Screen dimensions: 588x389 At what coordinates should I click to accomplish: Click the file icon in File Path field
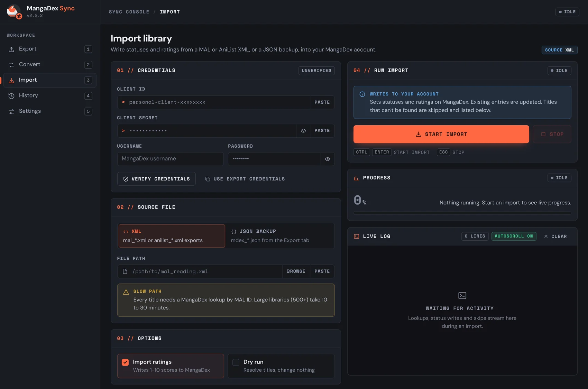pos(125,271)
